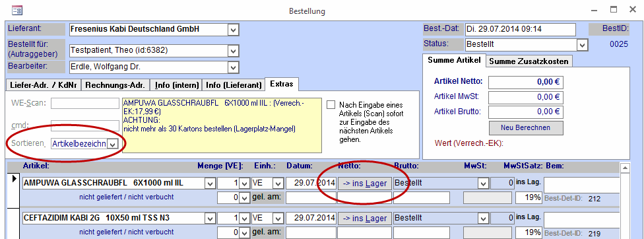Click the 'gel. am' date field under AMPUWA

click(x=311, y=197)
